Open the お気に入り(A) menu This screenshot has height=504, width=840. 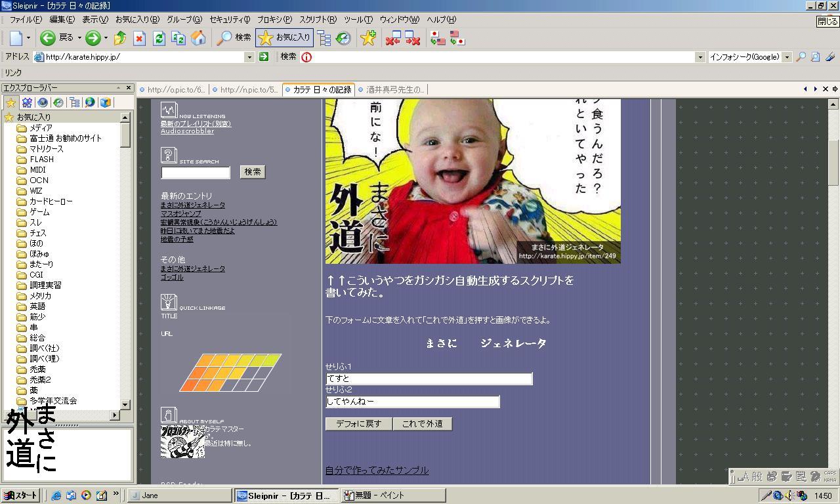137,20
